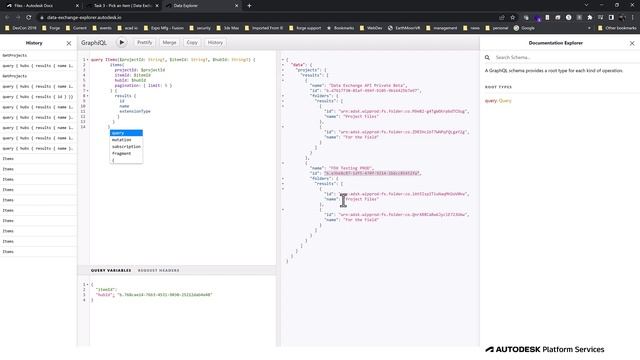Open the browser profile avatar
The width and height of the screenshot is (640, 360).
click(622, 18)
